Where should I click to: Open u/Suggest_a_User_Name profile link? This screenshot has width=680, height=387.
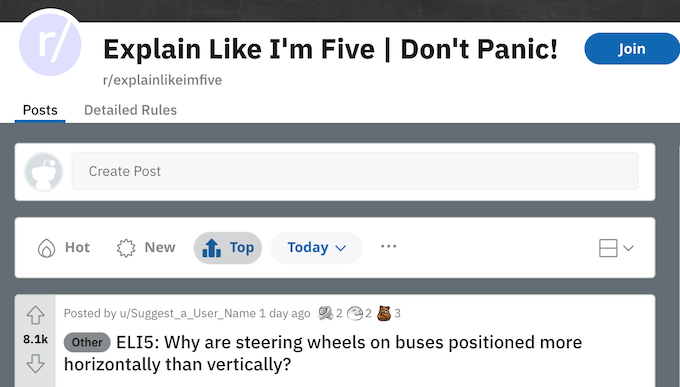[x=188, y=313]
